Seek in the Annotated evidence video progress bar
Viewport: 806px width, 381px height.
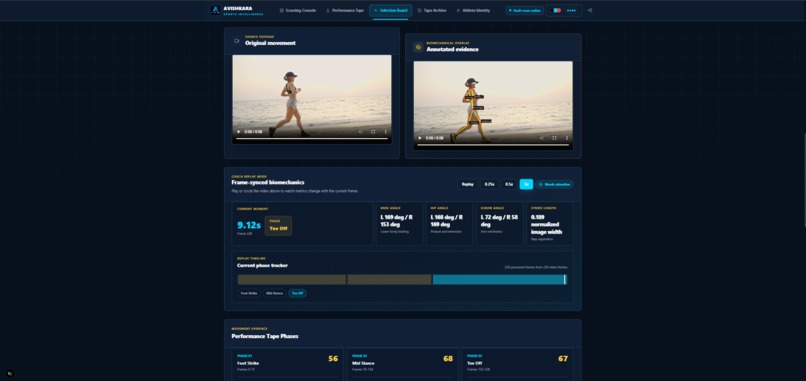pyautogui.click(x=493, y=145)
